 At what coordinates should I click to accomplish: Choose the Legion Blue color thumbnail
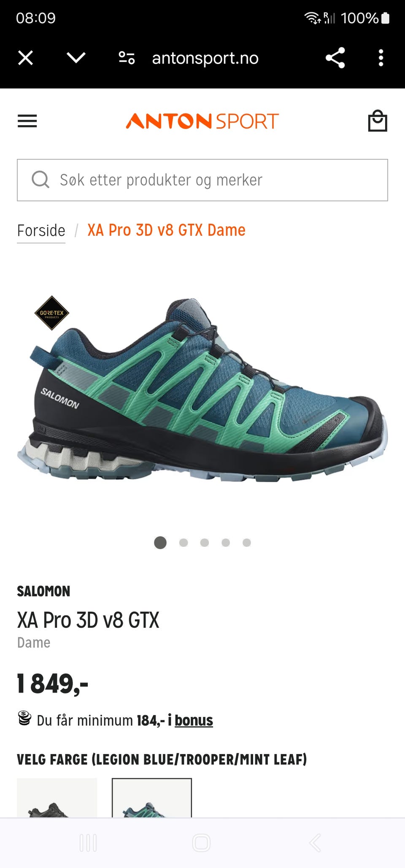(x=152, y=798)
